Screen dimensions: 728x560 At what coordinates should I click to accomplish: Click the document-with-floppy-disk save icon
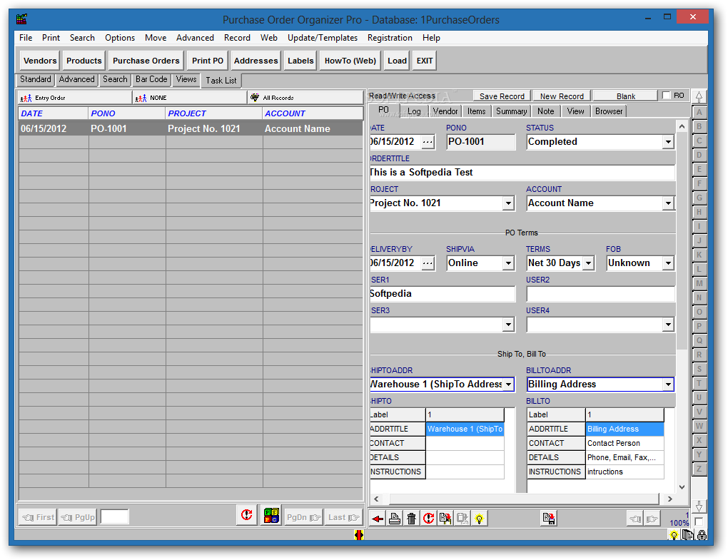(x=548, y=519)
